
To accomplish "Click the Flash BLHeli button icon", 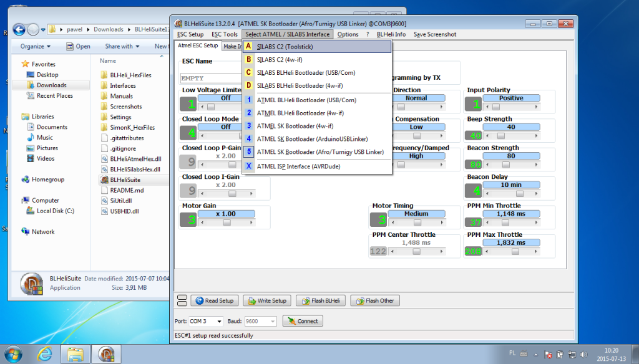I will click(x=306, y=300).
